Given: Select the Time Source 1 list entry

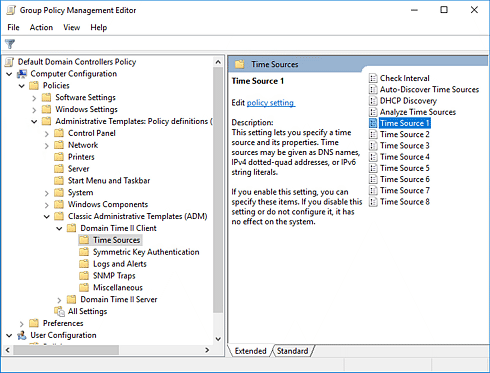Looking at the screenshot, I should coord(405,123).
